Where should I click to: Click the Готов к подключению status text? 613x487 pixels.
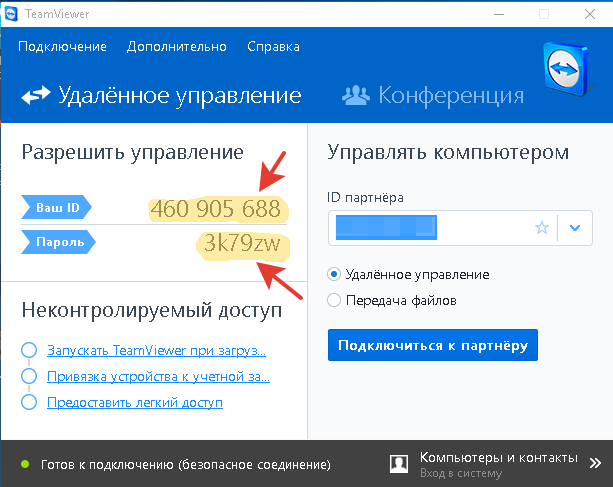tap(186, 464)
